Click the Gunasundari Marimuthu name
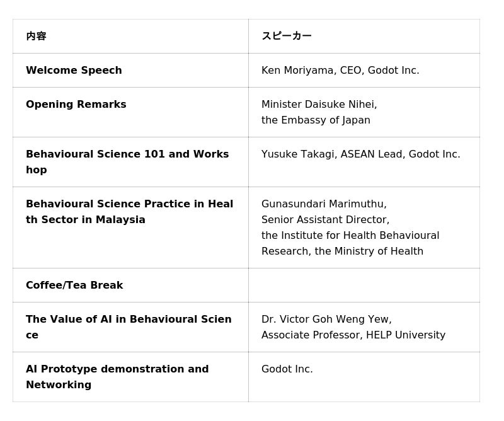The height and width of the screenshot is (421, 504). pyautogui.click(x=324, y=204)
